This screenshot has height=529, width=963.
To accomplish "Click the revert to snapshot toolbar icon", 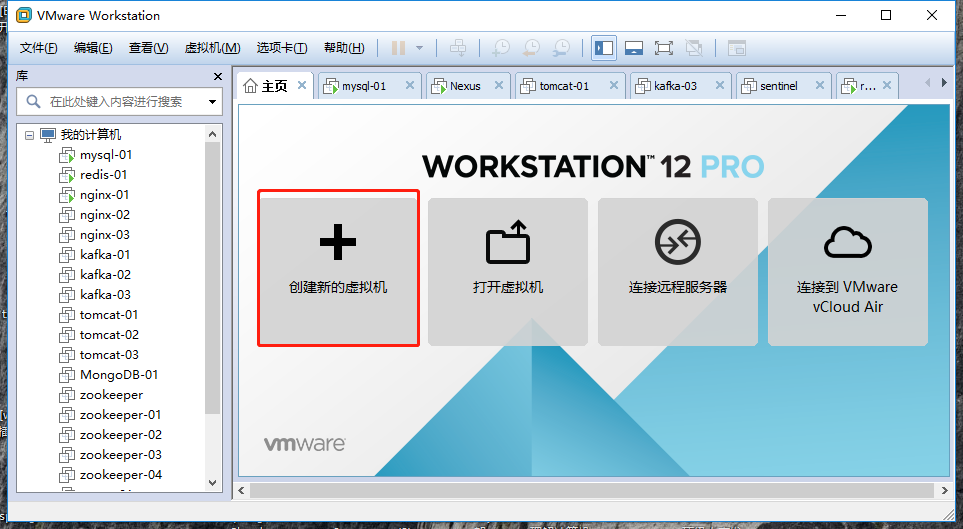I will 531,48.
